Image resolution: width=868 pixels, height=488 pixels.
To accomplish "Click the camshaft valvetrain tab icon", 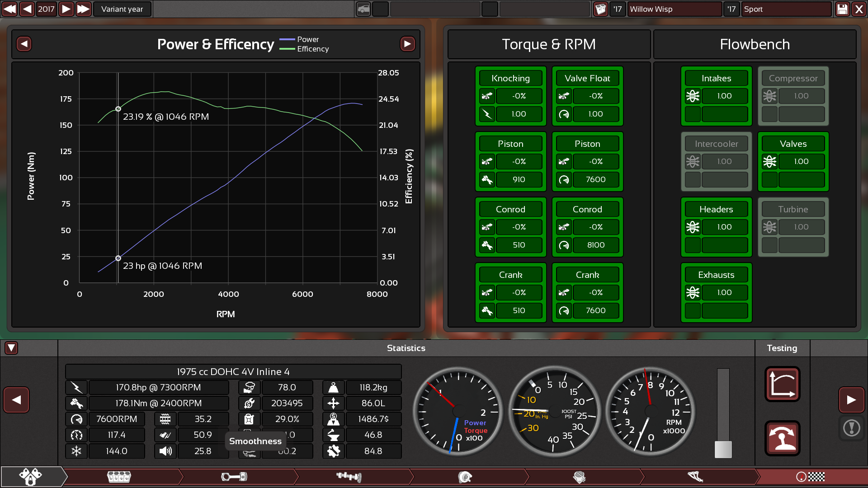I will tap(349, 477).
